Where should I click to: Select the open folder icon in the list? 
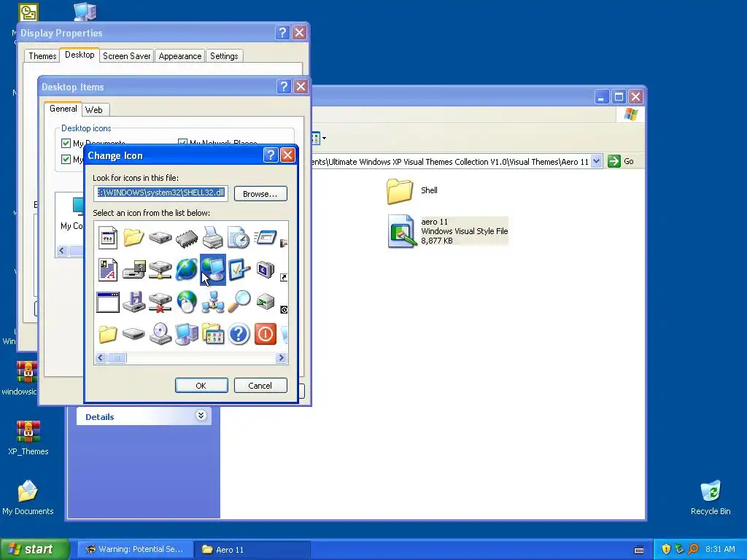click(134, 237)
